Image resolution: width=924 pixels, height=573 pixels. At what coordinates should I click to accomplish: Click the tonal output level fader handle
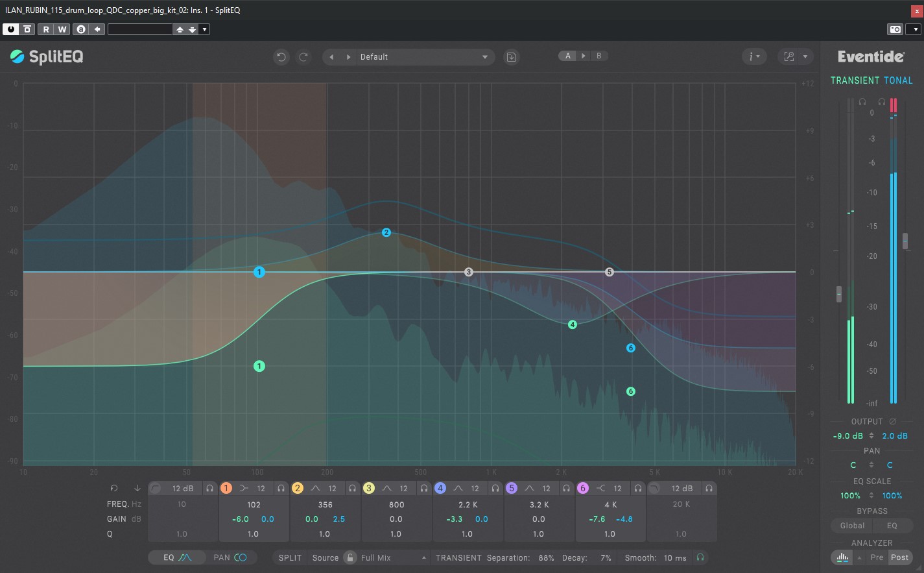[905, 241]
